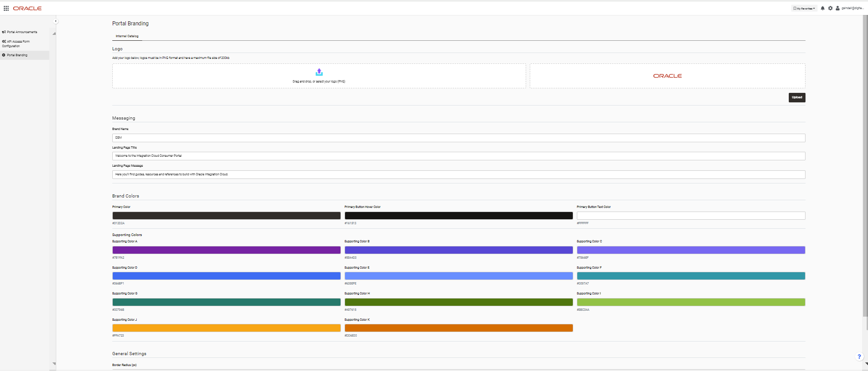Click the Supporting Colors subheading
868x371 pixels.
pos(127,235)
